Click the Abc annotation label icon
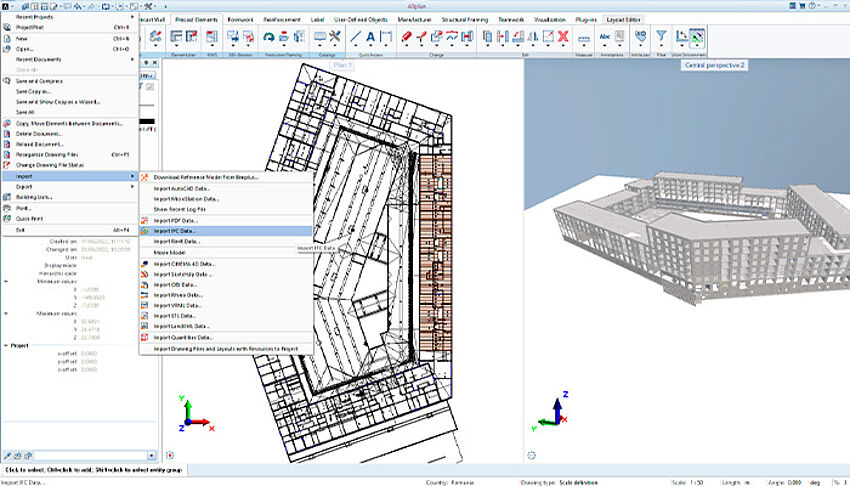 coord(606,37)
